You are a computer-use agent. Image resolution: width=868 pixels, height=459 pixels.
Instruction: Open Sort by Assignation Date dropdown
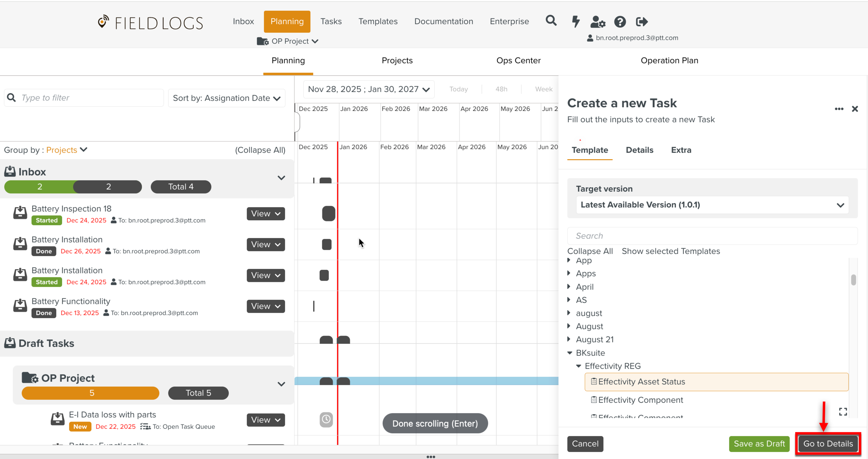[x=226, y=98]
